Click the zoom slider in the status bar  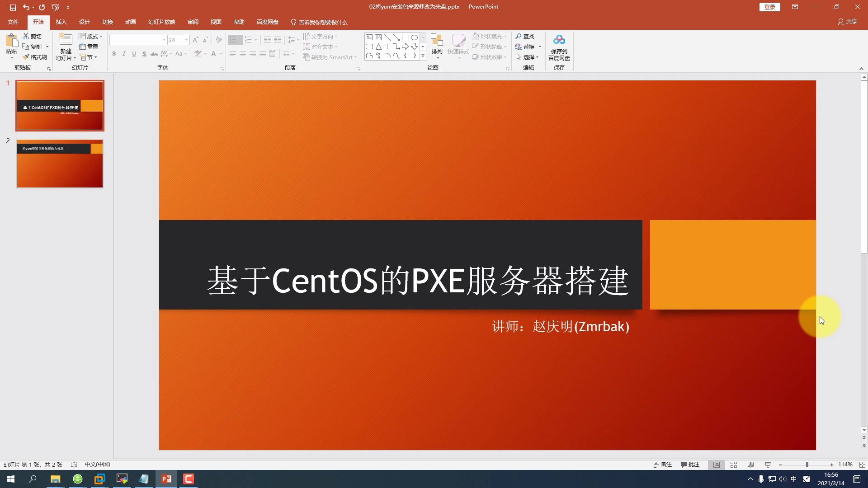(x=807, y=465)
